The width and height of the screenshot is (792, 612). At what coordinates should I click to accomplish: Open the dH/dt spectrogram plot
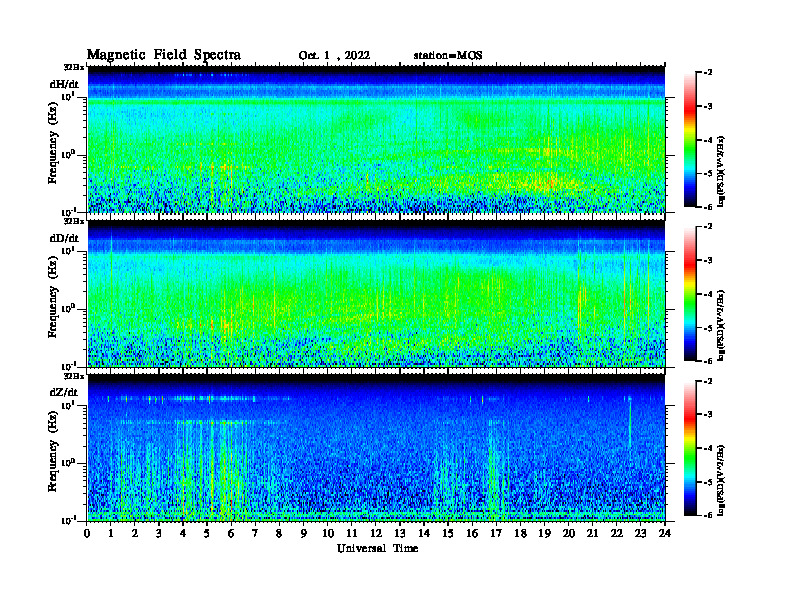pos(376,139)
